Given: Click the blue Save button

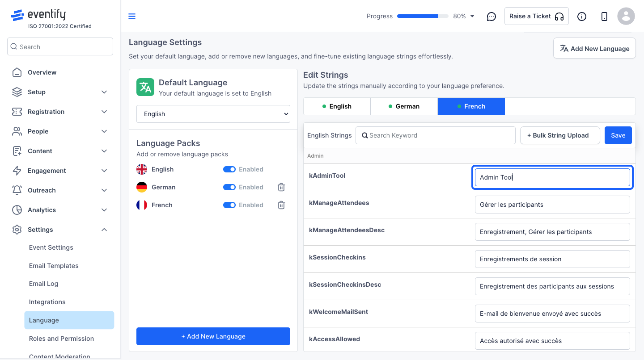Looking at the screenshot, I should [618, 135].
